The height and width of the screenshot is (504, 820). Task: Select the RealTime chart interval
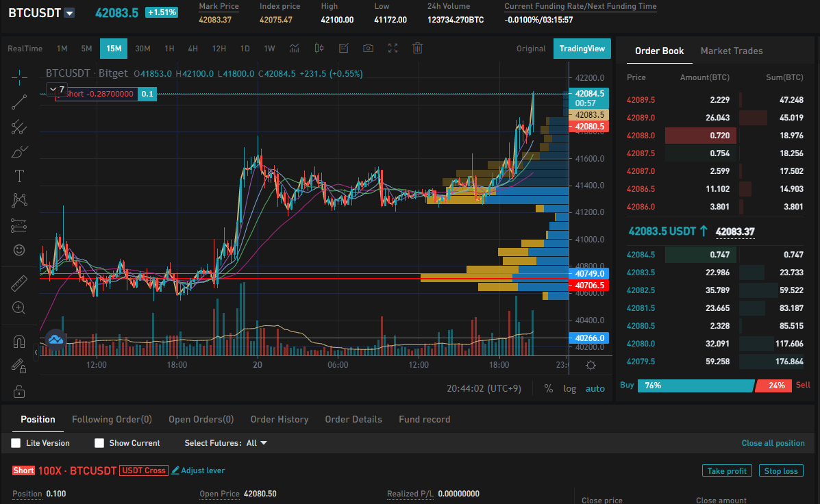point(25,49)
